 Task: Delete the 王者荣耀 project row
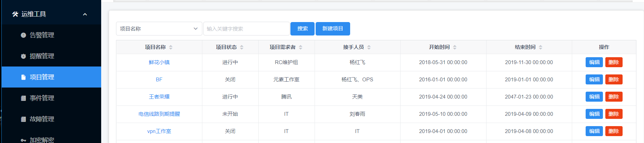point(614,97)
